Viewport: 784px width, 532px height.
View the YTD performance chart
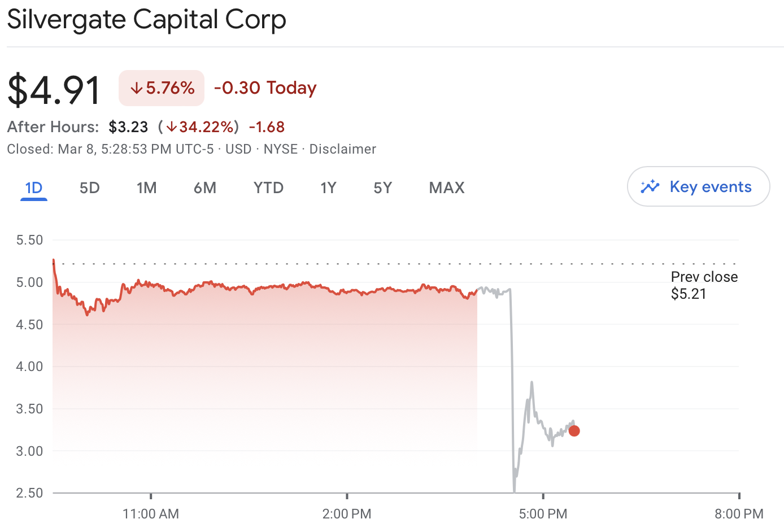[268, 187]
